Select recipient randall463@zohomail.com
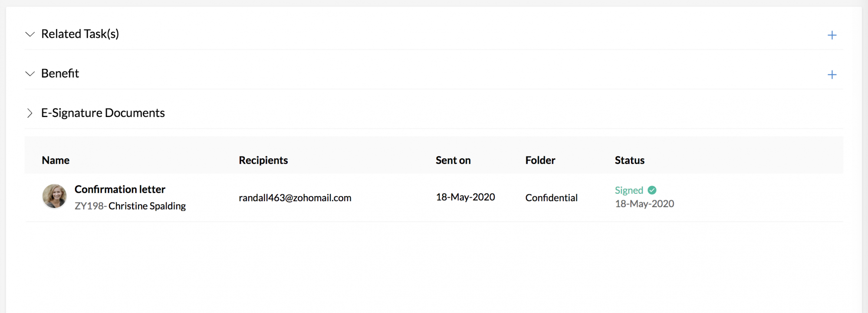Viewport: 868px width, 313px height. tap(295, 198)
